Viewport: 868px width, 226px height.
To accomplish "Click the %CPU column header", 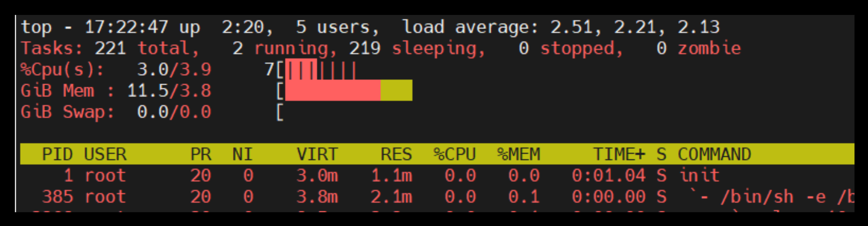I will coord(454,154).
